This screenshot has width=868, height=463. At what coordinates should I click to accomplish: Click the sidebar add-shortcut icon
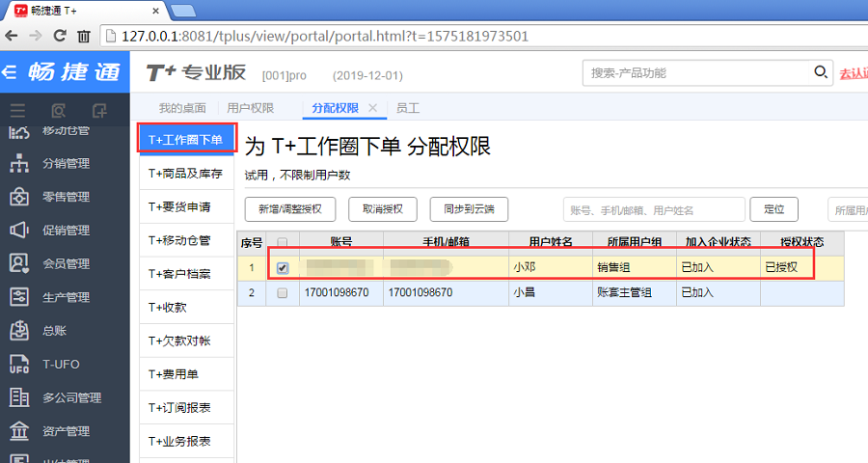[x=99, y=111]
